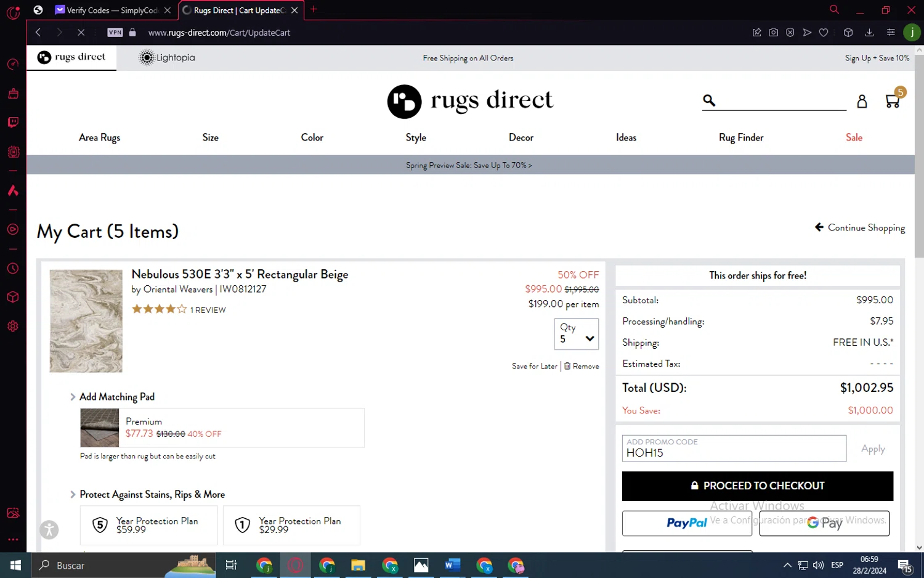Open the Opera GX menu logo
The height and width of the screenshot is (578, 924).
click(x=13, y=12)
